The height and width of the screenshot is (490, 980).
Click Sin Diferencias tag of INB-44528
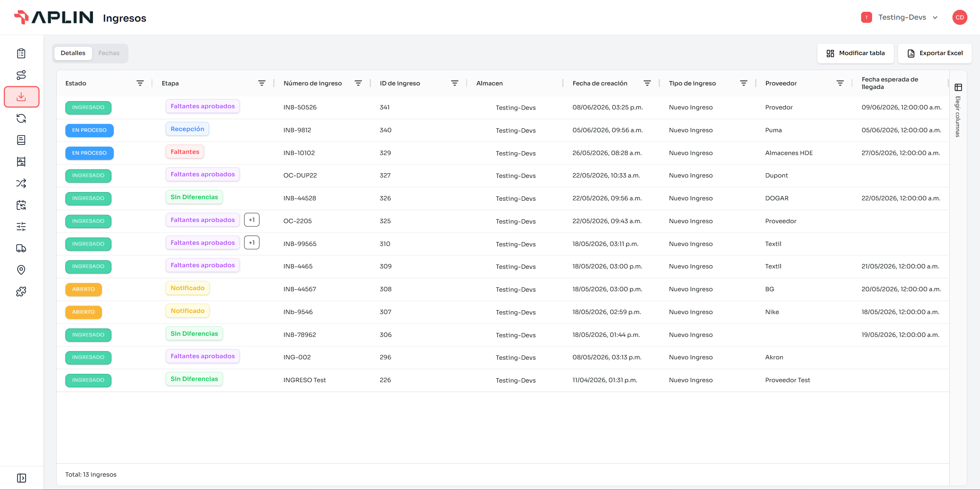coord(194,197)
